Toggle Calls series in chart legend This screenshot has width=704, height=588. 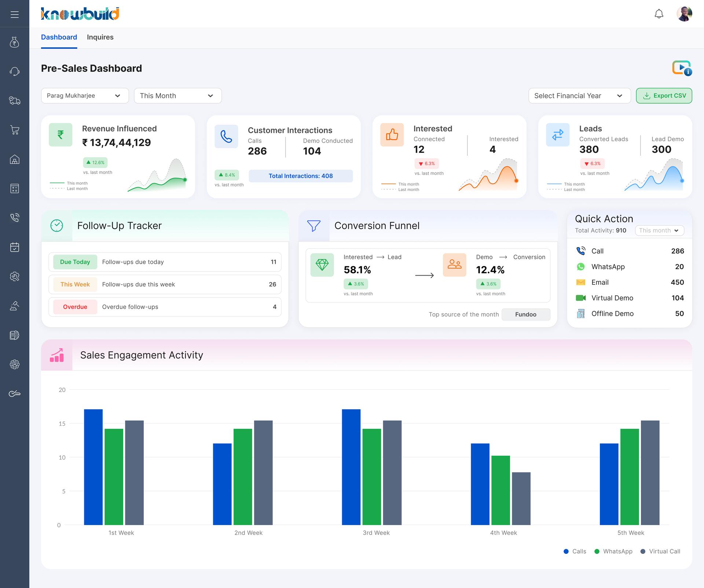575,551
